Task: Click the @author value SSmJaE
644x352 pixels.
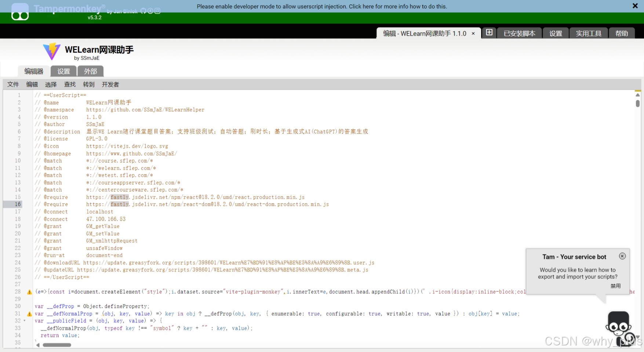Action: pos(95,125)
